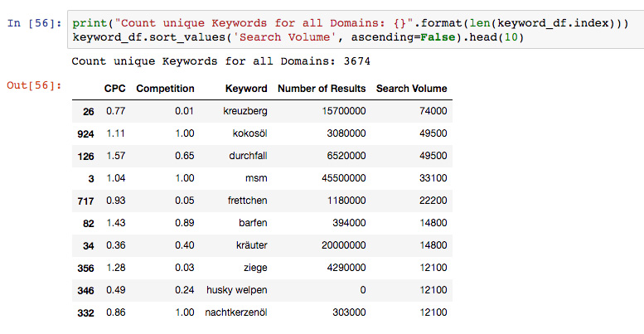
Task: Click the results count 1180000
Action: click(x=346, y=201)
